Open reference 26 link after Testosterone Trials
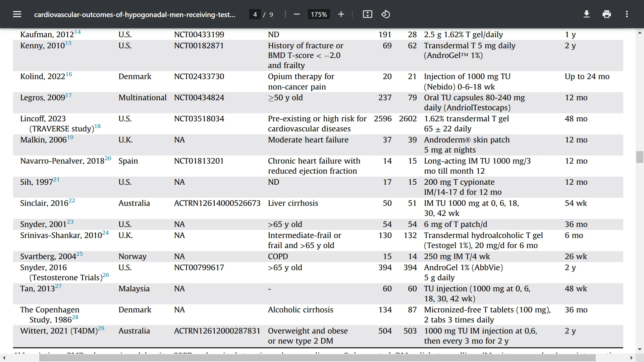 [106, 275]
